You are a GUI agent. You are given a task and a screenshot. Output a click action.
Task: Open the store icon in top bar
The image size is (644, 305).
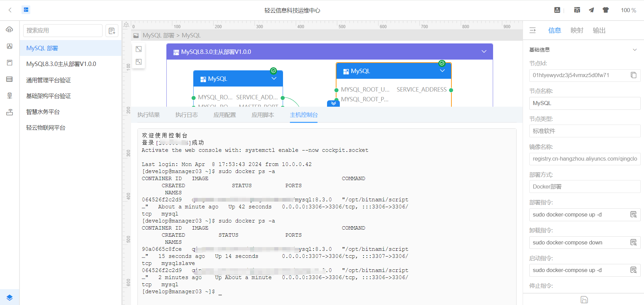577,10
